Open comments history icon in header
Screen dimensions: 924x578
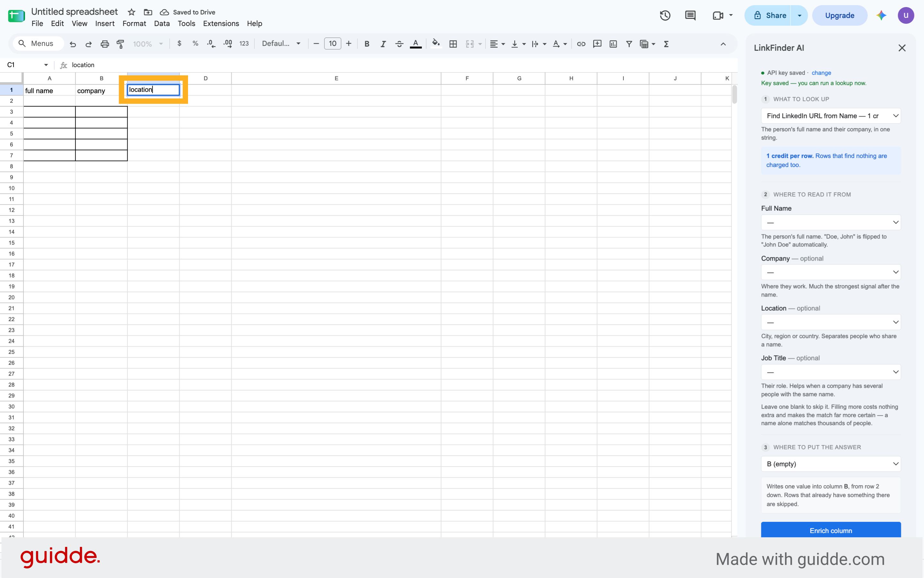(690, 15)
